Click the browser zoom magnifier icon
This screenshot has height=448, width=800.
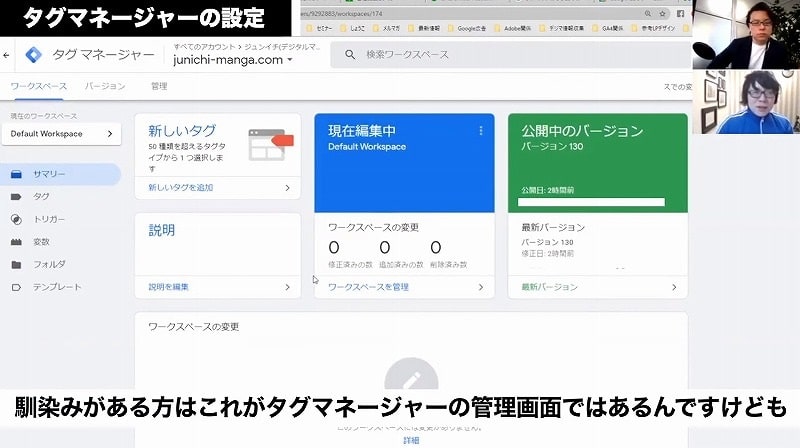click(647, 14)
